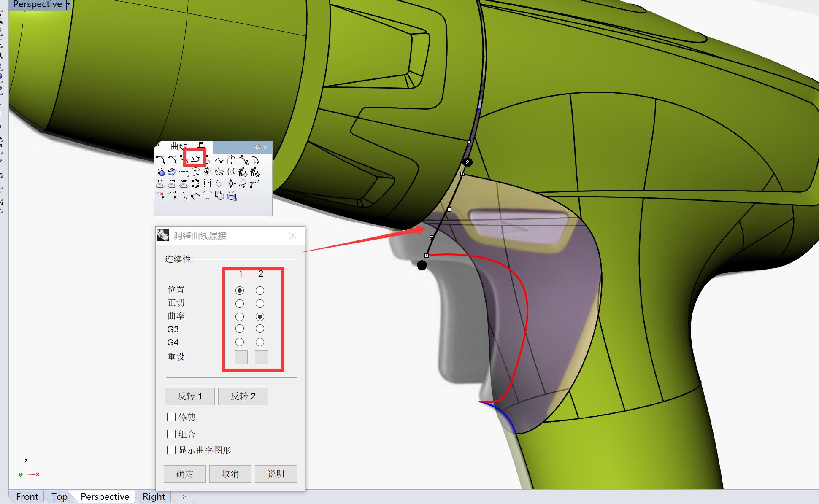Open the Perspective viewport title dropdown arrow
The height and width of the screenshot is (504, 819).
pyautogui.click(x=68, y=4)
